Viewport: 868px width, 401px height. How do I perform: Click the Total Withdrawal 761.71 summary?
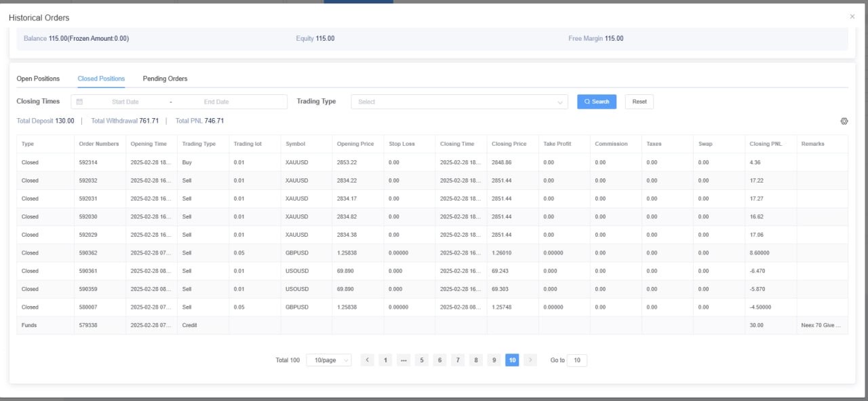point(125,121)
